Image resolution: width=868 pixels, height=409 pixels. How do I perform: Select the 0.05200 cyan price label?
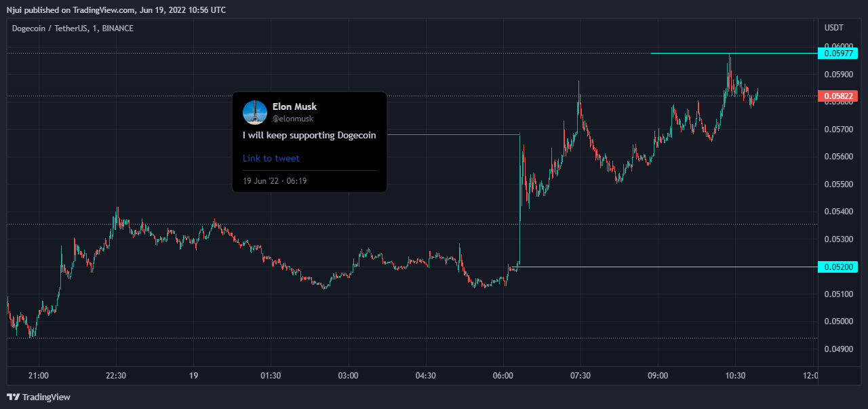(x=838, y=267)
